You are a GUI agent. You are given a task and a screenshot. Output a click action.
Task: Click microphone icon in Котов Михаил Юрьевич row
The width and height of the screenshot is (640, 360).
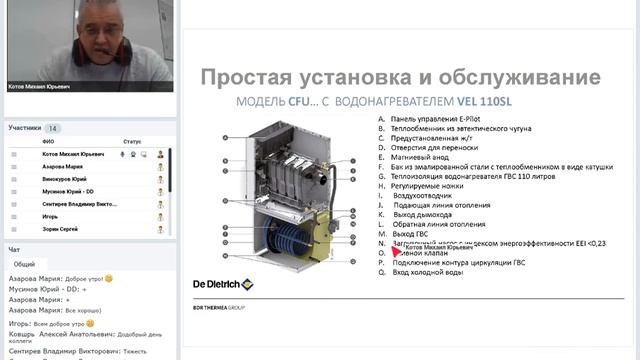[122, 154]
